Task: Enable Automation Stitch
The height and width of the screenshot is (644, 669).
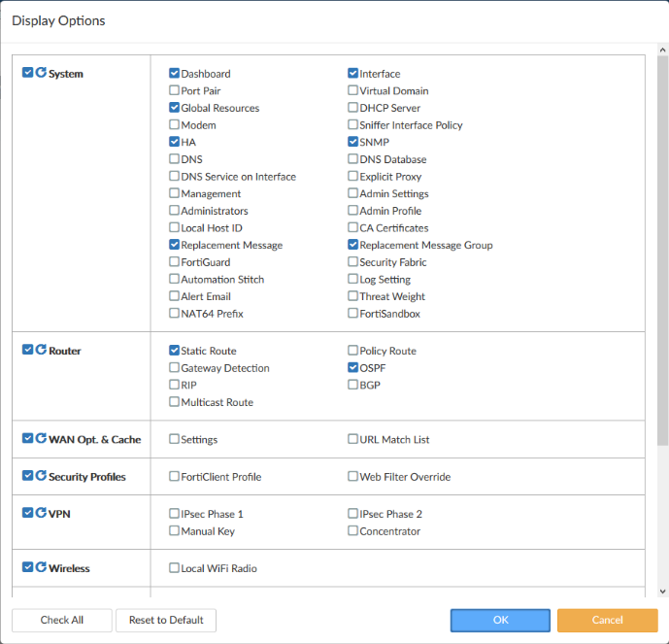Action: coord(174,279)
